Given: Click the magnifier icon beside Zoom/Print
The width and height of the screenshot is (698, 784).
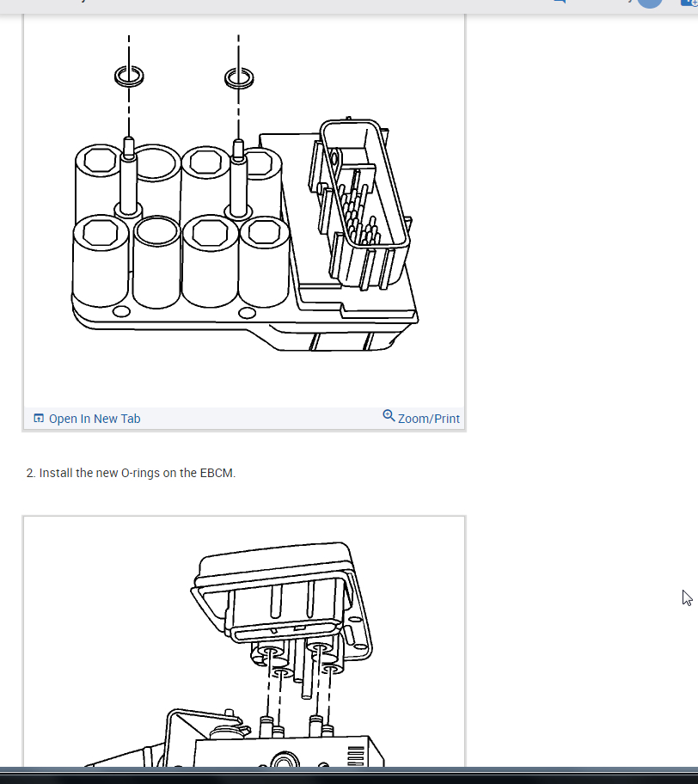Looking at the screenshot, I should (x=389, y=415).
